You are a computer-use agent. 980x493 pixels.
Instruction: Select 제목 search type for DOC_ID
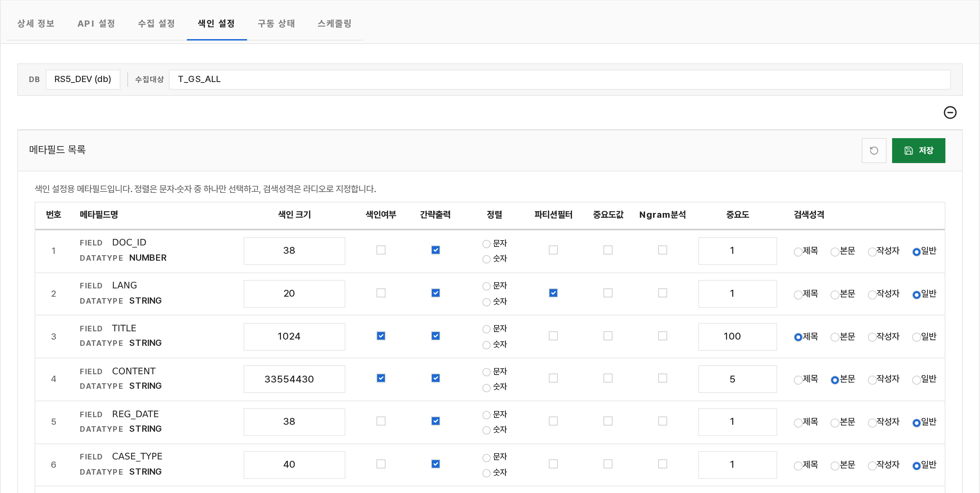pos(798,252)
